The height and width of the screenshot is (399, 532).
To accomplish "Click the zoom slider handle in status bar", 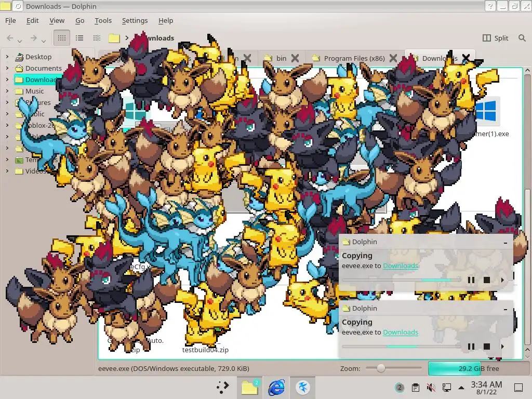I will point(381,368).
